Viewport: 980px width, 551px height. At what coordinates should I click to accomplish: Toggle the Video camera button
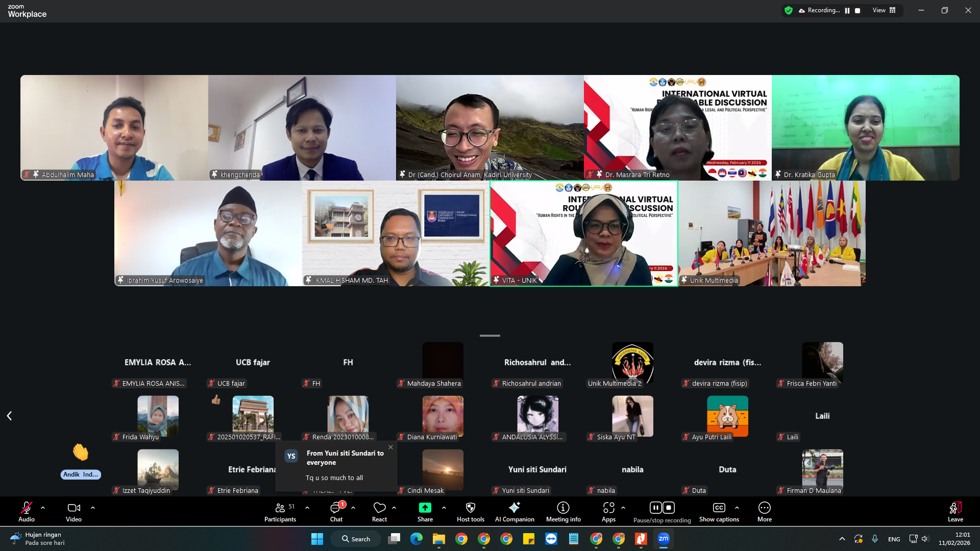[x=73, y=512]
